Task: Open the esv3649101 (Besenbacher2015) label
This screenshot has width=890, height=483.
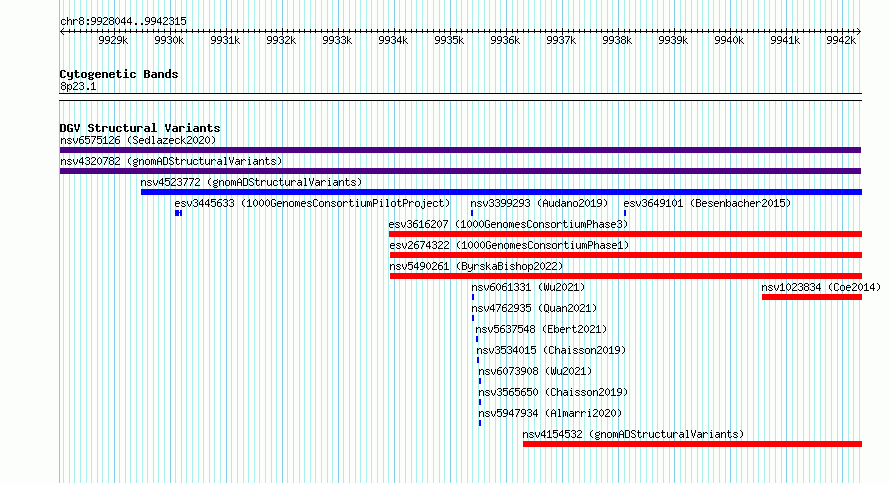Action: point(707,203)
